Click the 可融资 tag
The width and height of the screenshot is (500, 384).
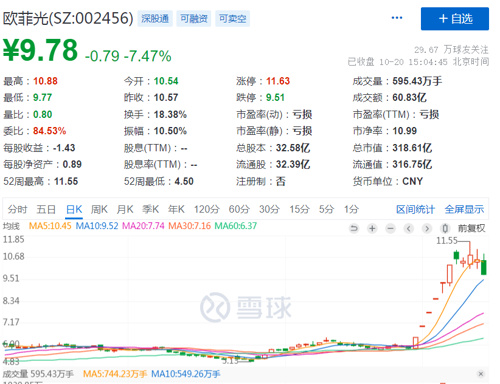(x=194, y=19)
